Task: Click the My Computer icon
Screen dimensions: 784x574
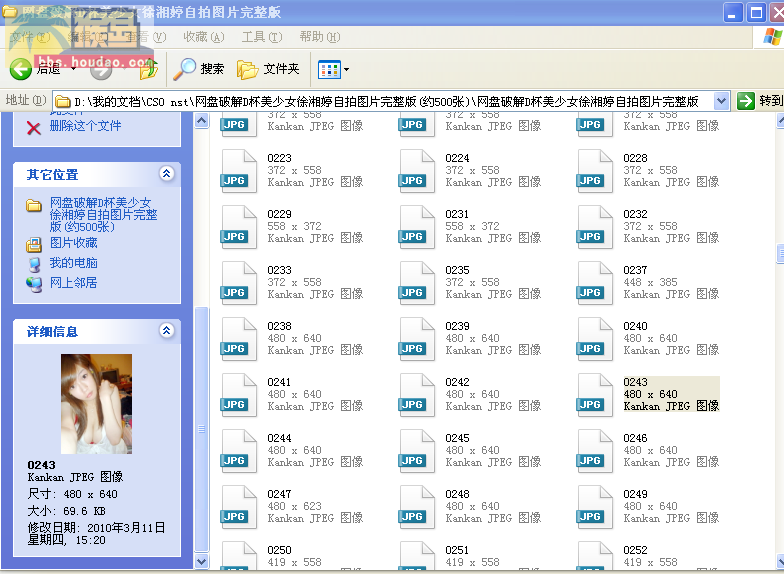Action: click(34, 264)
